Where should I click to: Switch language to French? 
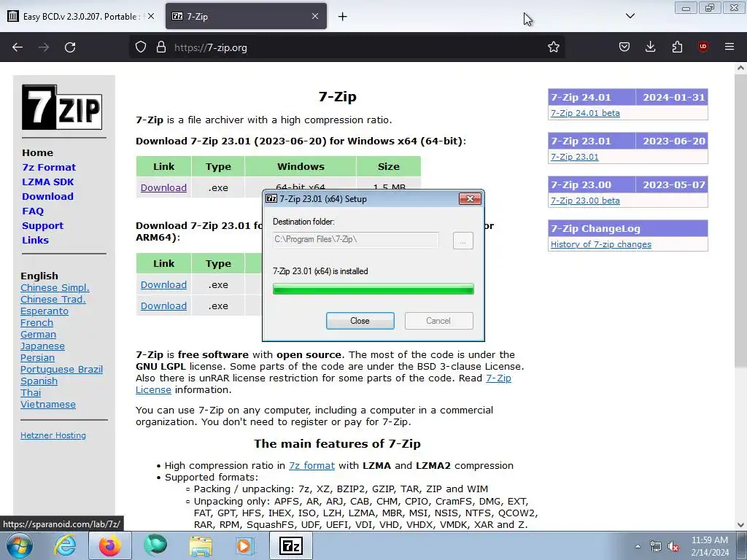[36, 322]
